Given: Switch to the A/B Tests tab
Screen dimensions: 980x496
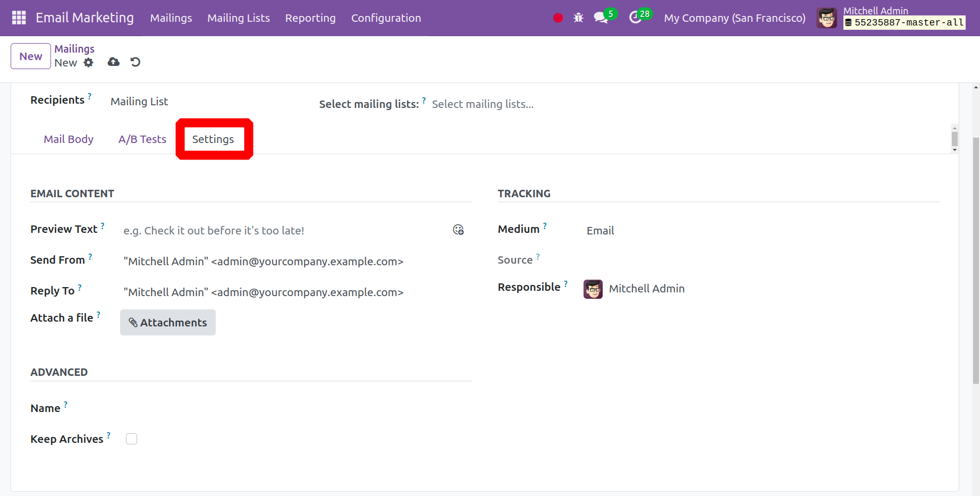Looking at the screenshot, I should tap(142, 139).
